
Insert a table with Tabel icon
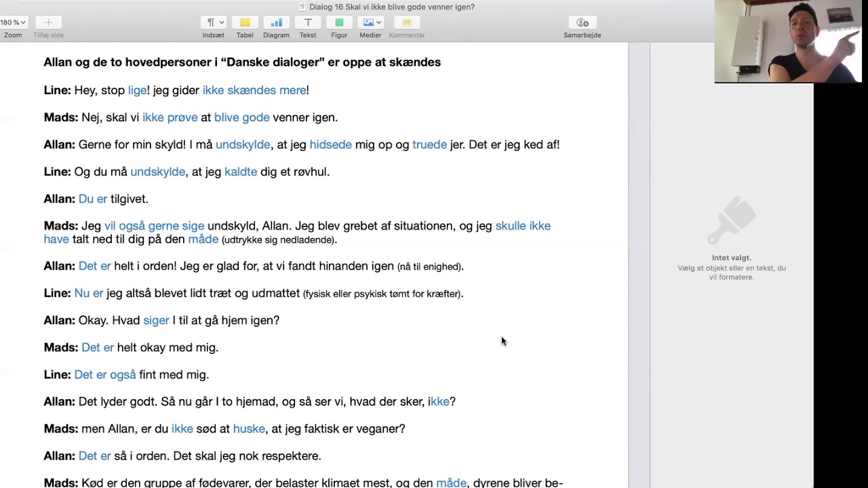[245, 22]
